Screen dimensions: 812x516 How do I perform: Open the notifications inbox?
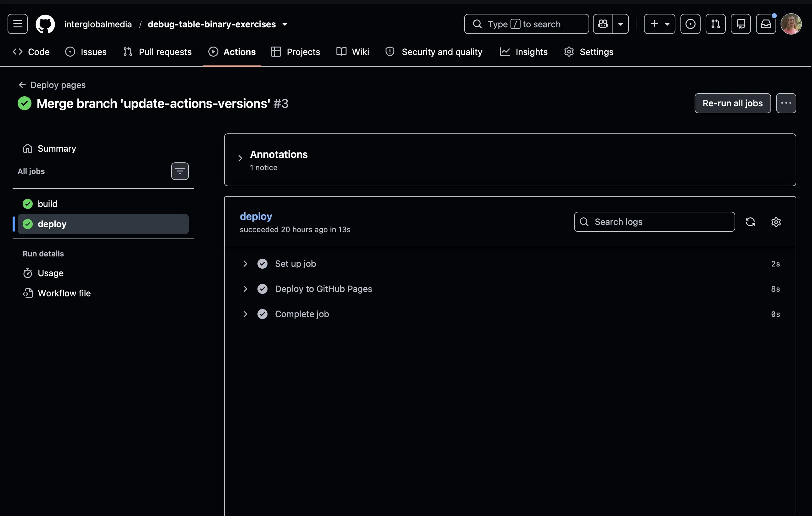pos(766,24)
